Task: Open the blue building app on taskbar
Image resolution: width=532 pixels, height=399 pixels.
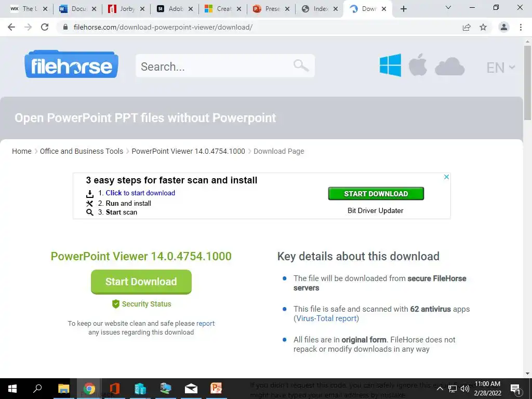Action: [140, 389]
